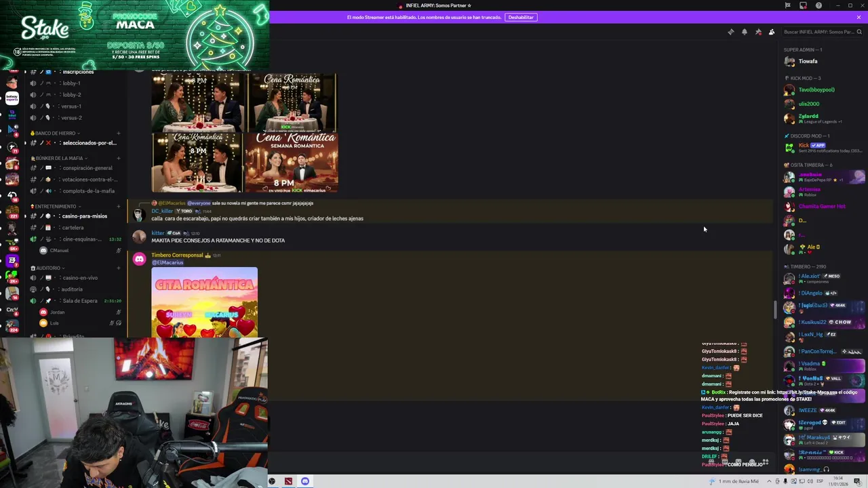Open top-left Cena Romántica 8 PM image
The image size is (868, 488).
tap(197, 102)
